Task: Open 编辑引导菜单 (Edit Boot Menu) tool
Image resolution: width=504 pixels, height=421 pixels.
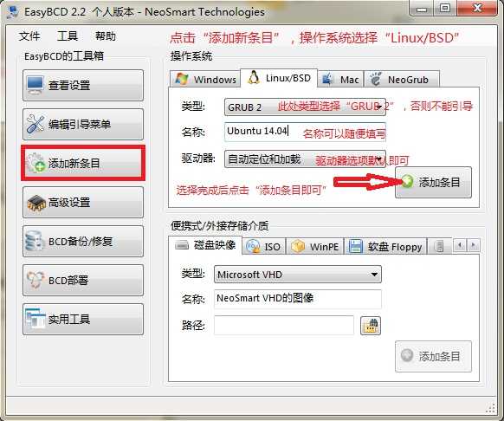Action: (83, 124)
